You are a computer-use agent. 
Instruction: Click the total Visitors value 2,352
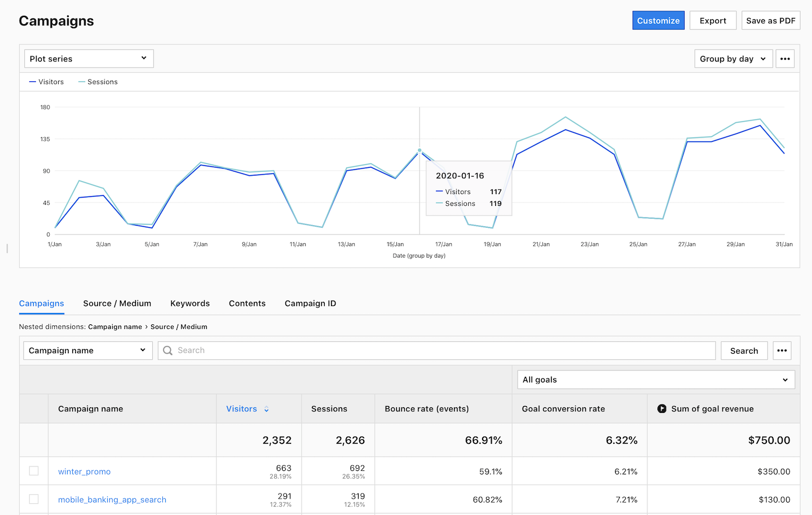click(x=277, y=440)
